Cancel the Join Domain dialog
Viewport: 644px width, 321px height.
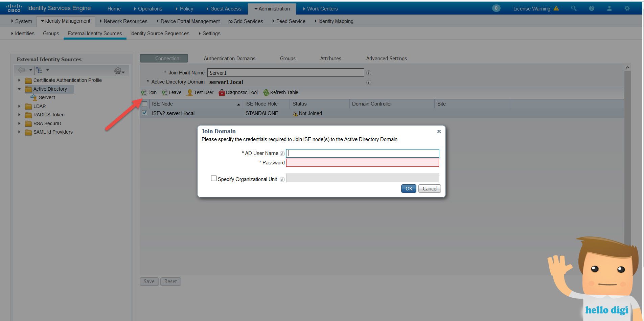[x=430, y=189]
